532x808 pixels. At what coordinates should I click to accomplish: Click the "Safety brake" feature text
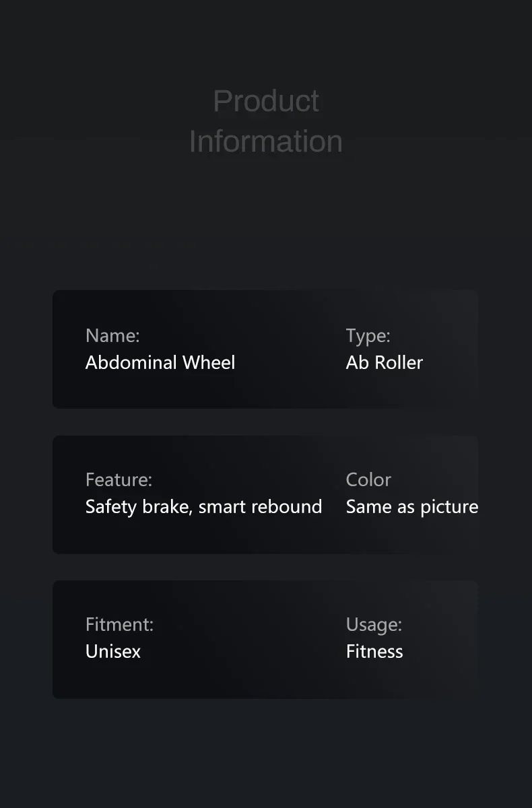pyautogui.click(x=139, y=506)
